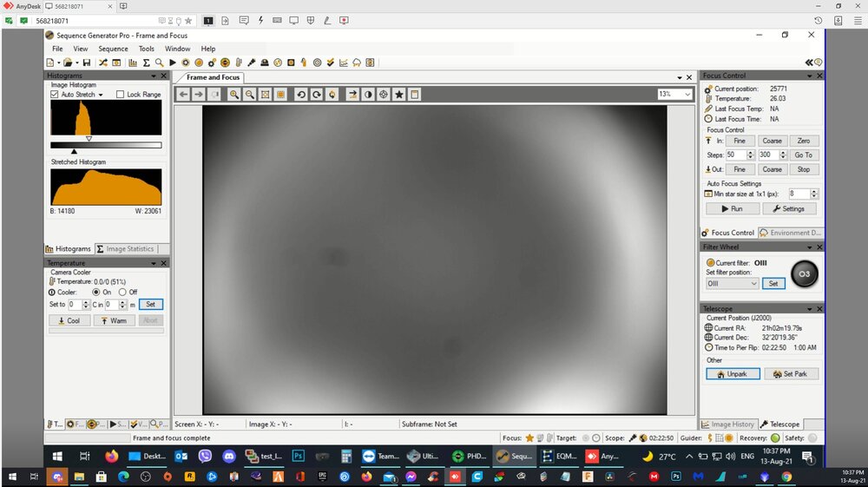
Task: Expand the Auto Stretch options arrow
Action: [101, 95]
